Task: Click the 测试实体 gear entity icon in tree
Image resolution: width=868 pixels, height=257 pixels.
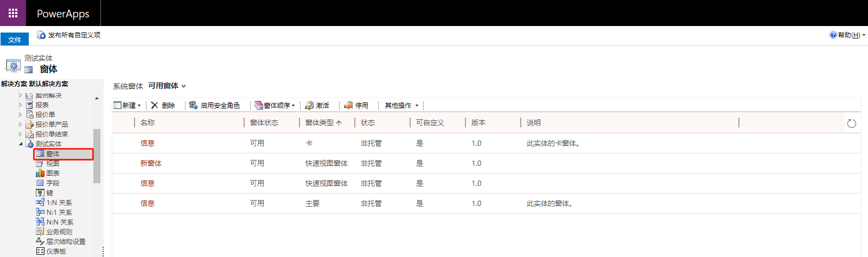Action: click(30, 144)
